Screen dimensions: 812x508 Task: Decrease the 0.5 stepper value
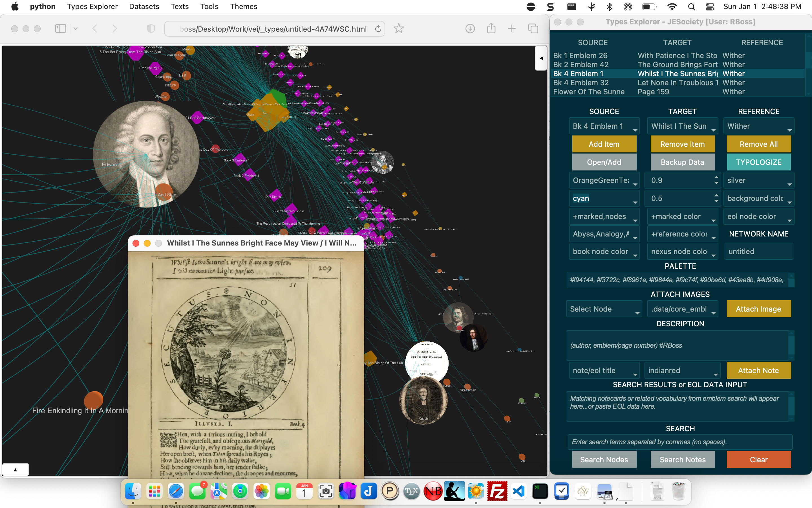pos(716,201)
